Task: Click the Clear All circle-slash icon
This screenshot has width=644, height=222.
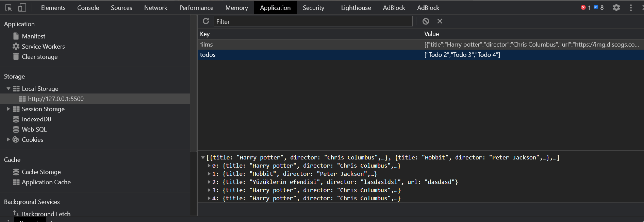Action: pyautogui.click(x=426, y=21)
